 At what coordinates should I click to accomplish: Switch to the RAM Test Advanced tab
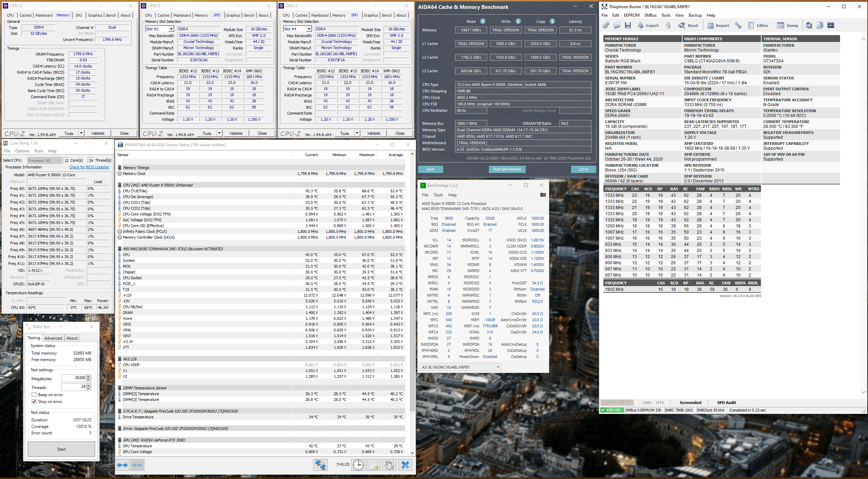(53, 338)
